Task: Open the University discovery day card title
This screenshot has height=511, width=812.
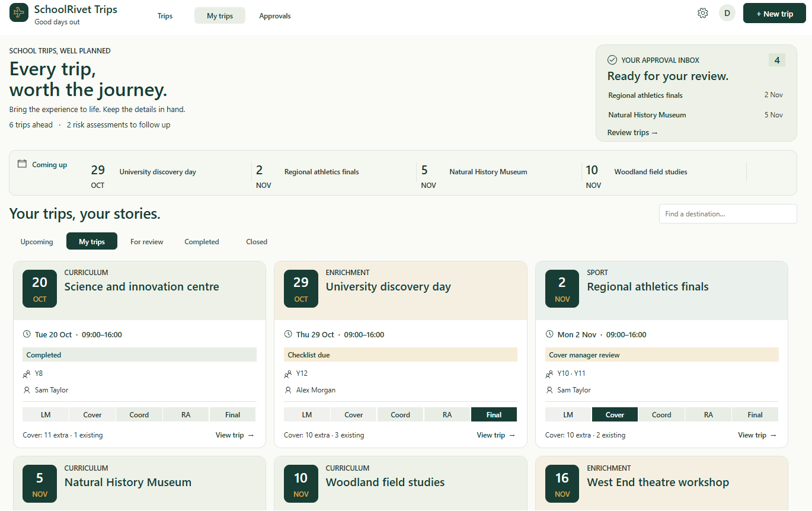Action: pos(388,286)
